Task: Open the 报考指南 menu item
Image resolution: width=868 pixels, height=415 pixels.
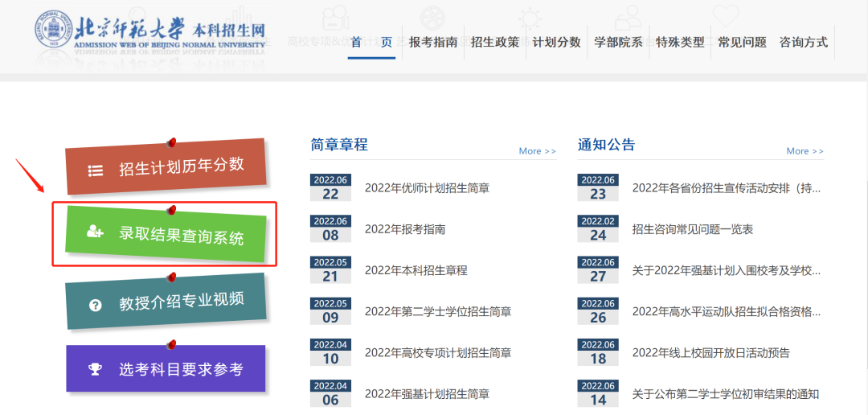Action: coord(433,42)
